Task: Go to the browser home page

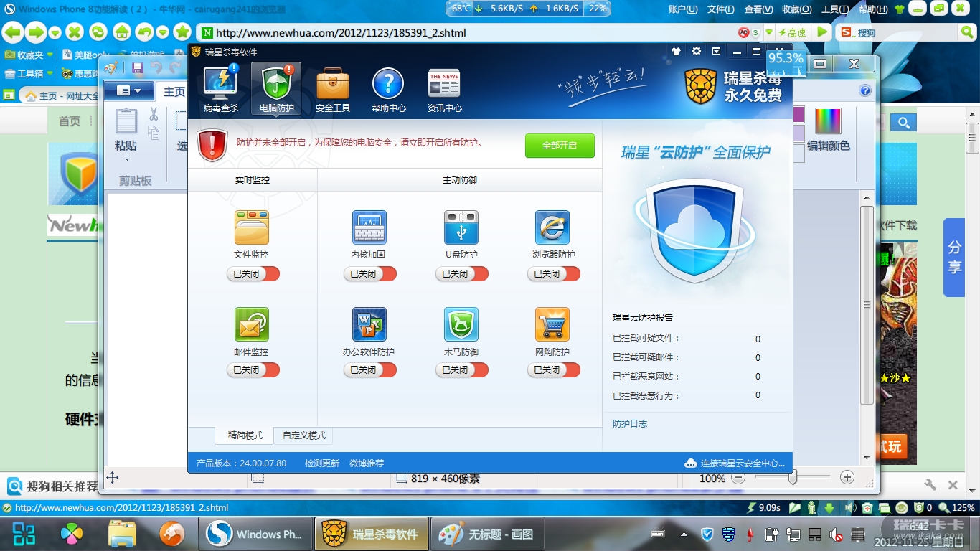Action: (x=122, y=32)
